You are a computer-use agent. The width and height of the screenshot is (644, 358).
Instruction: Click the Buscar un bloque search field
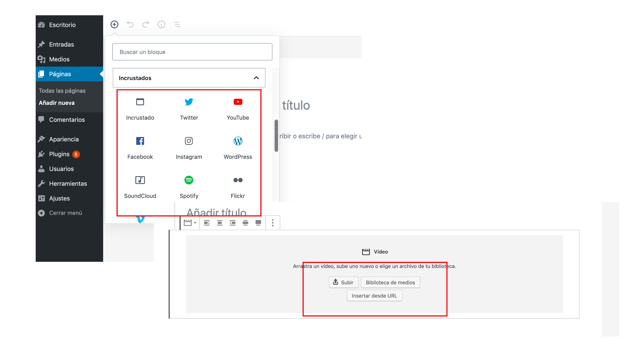pos(192,52)
